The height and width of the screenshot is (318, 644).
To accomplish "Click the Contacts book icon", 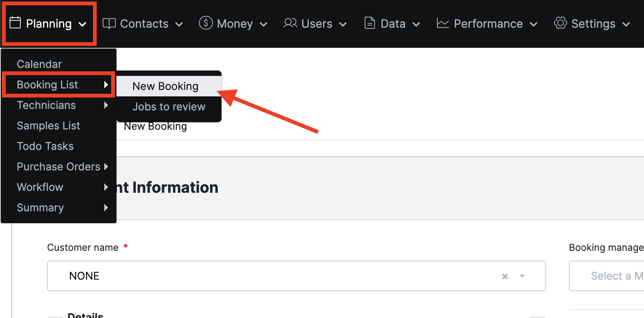I will 109,24.
